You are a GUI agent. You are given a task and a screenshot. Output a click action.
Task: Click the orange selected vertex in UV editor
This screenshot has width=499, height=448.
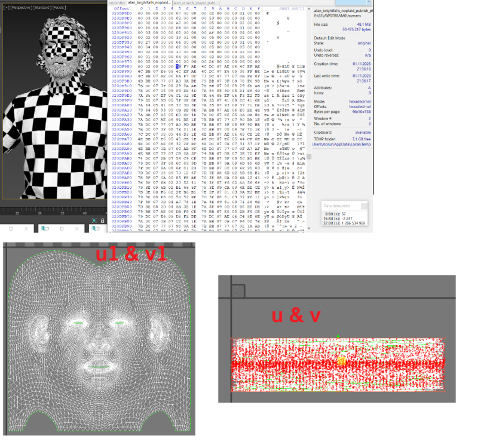click(342, 361)
